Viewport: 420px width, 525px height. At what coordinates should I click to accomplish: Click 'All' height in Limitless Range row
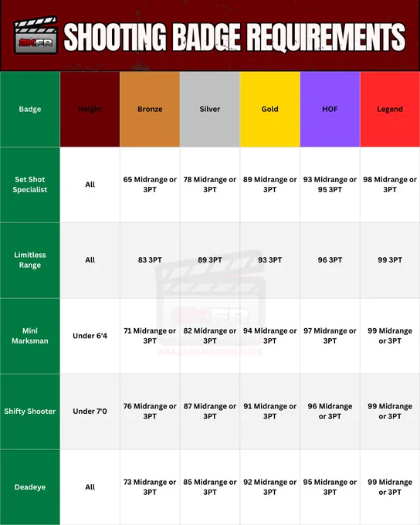[90, 260]
